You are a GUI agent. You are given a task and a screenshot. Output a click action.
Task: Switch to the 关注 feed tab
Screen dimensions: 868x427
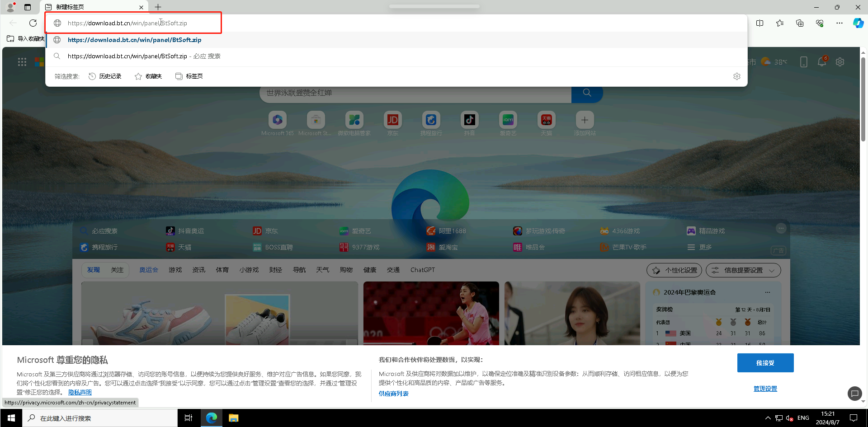[117, 270]
